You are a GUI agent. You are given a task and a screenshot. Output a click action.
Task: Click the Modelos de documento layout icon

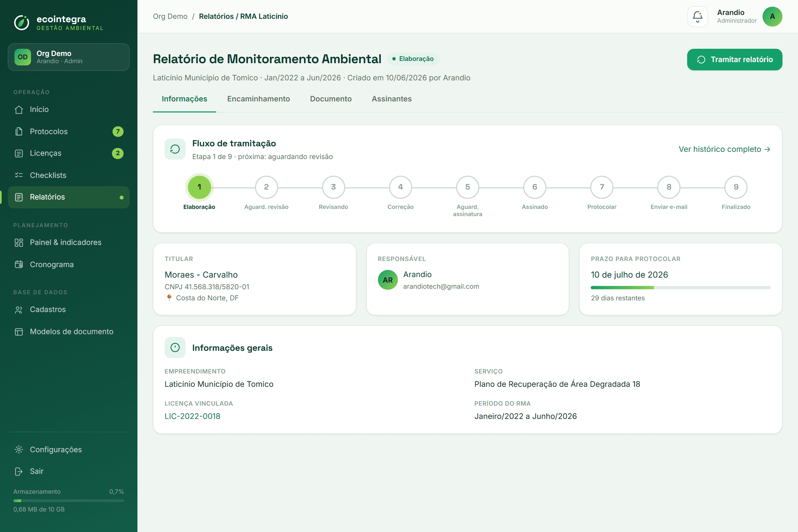click(x=19, y=332)
